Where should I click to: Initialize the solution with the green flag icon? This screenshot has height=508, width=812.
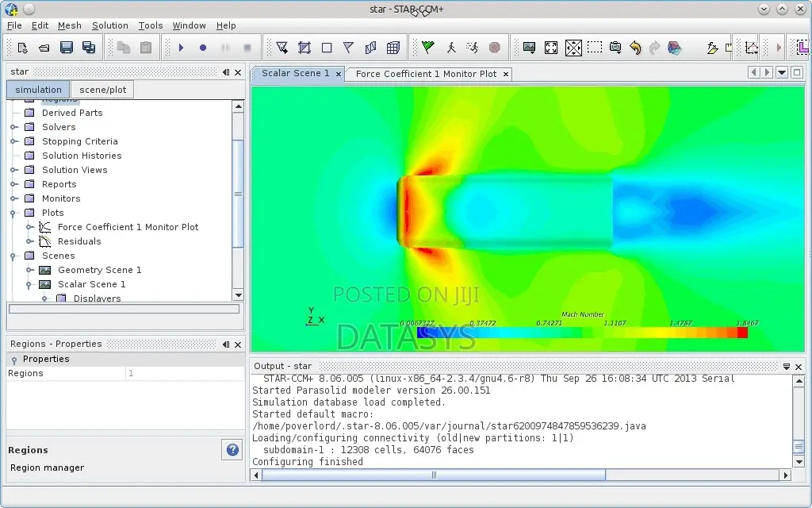coord(428,48)
